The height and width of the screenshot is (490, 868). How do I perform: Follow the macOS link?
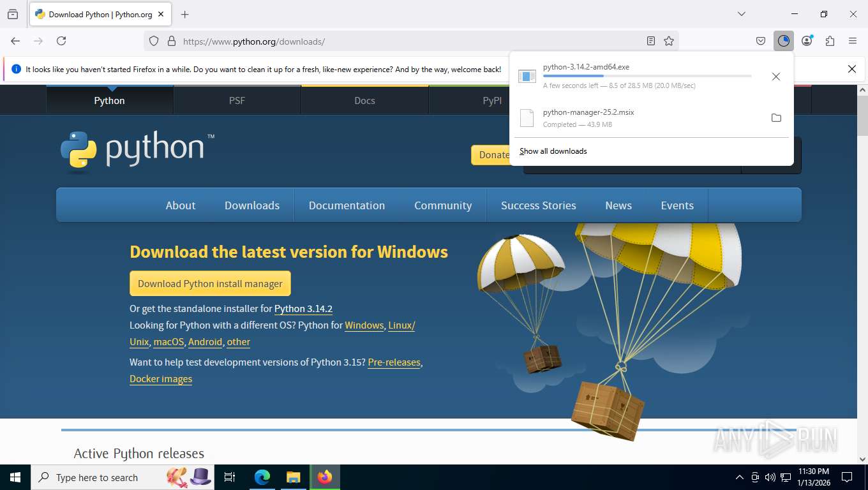point(168,342)
